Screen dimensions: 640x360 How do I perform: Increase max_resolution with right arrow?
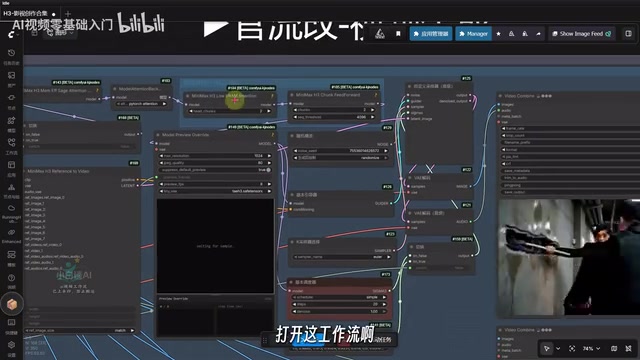[x=269, y=156]
